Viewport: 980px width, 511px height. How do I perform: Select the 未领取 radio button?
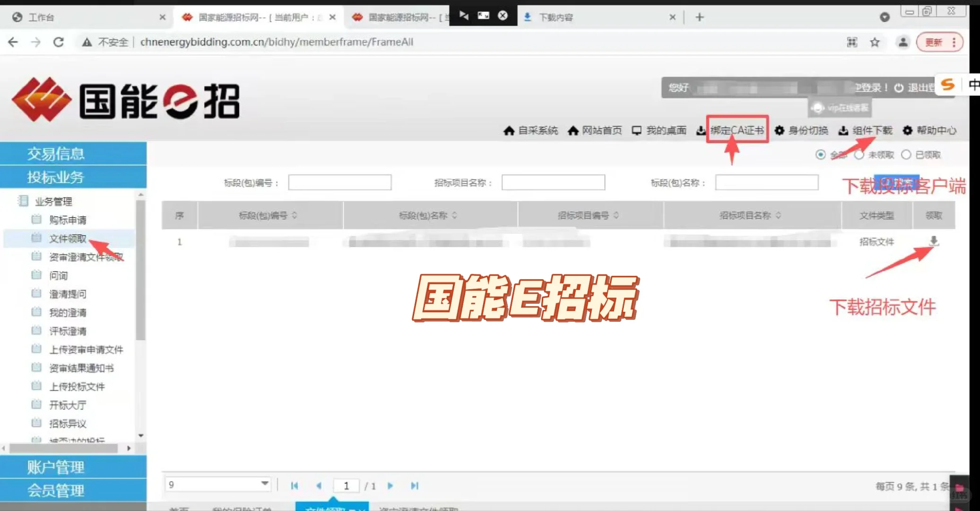(859, 155)
